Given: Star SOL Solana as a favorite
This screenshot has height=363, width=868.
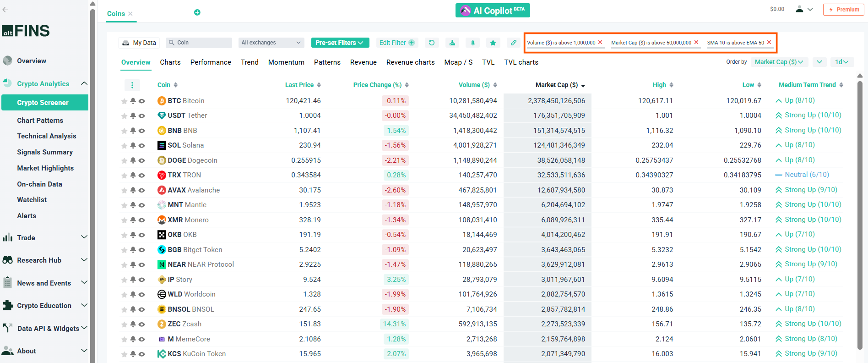Looking at the screenshot, I should [x=124, y=146].
